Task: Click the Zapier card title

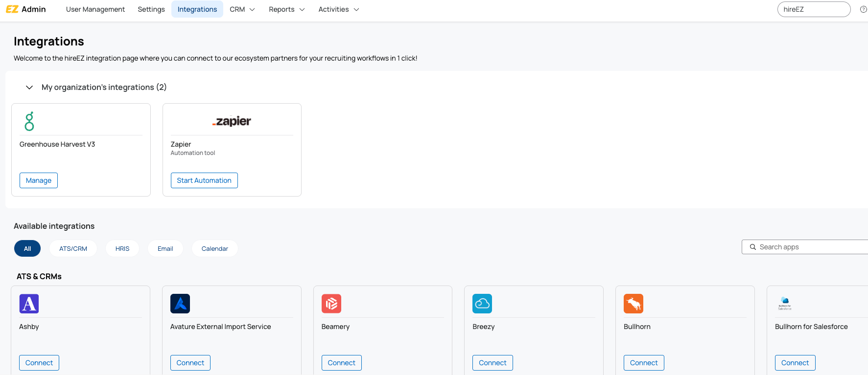Action: click(181, 144)
